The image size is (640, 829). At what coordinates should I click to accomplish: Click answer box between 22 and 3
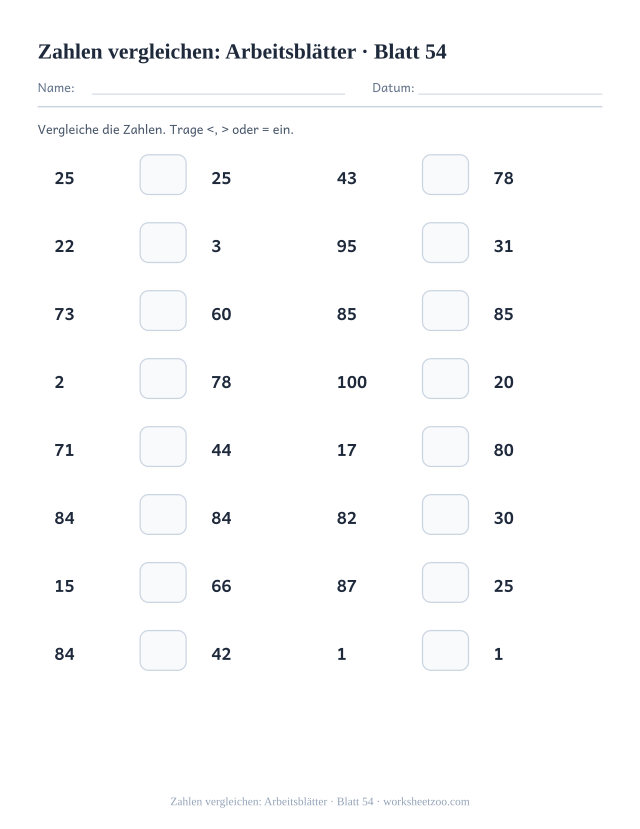[x=163, y=243]
